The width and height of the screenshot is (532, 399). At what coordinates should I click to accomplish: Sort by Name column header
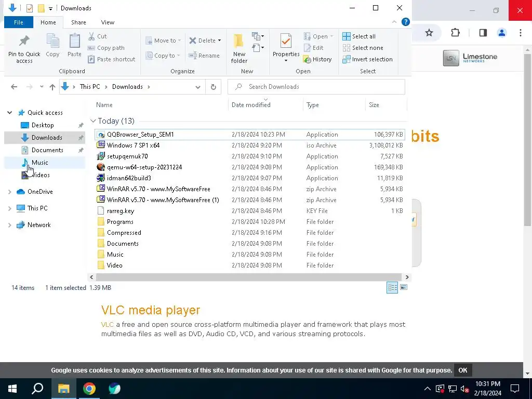(104, 105)
